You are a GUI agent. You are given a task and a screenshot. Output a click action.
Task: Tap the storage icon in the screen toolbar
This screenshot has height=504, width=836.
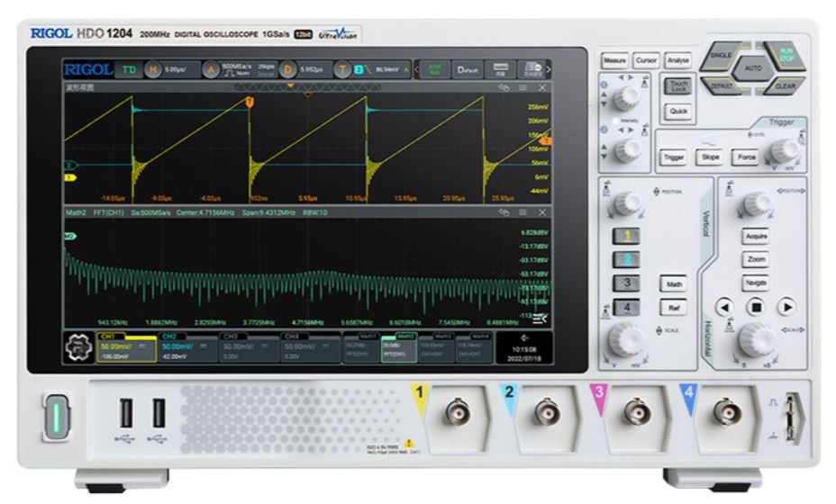pyautogui.click(x=501, y=69)
